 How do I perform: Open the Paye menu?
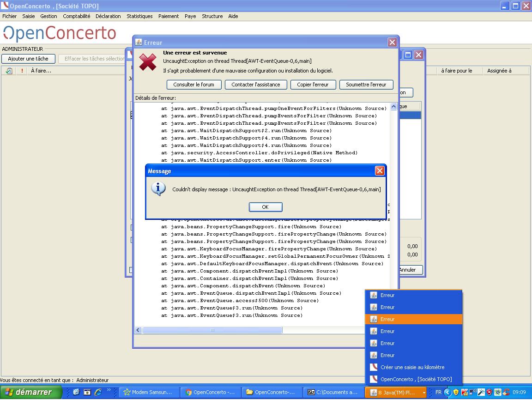tap(190, 16)
